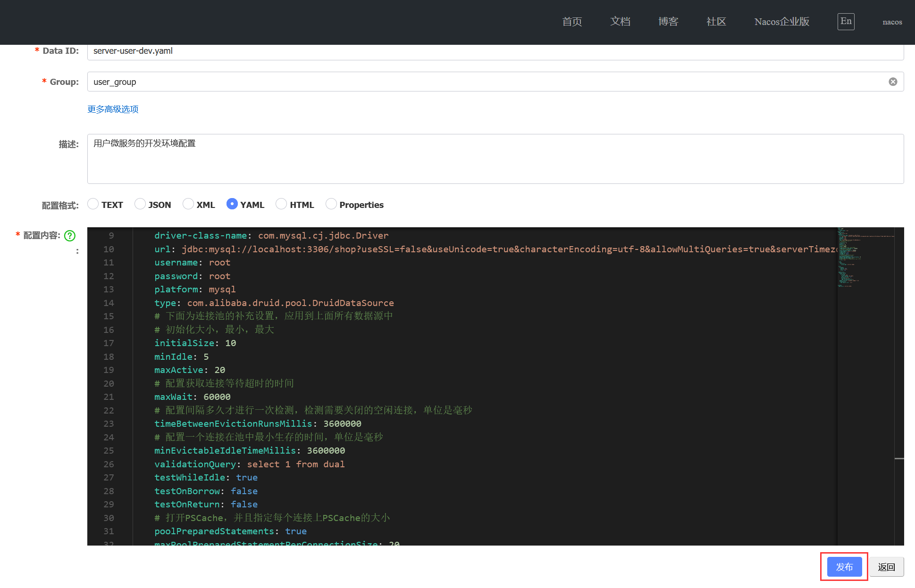
Task: Click the 返回 back button
Action: coord(886,567)
